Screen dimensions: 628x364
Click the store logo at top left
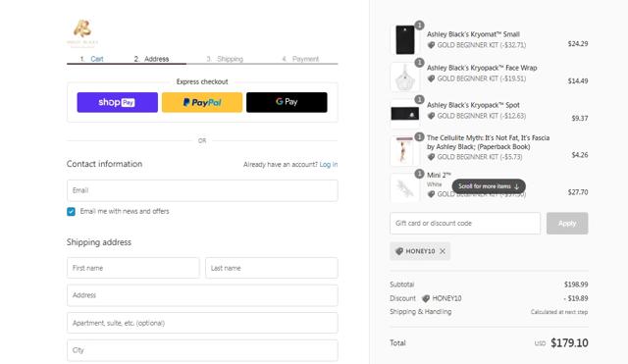(x=82, y=32)
